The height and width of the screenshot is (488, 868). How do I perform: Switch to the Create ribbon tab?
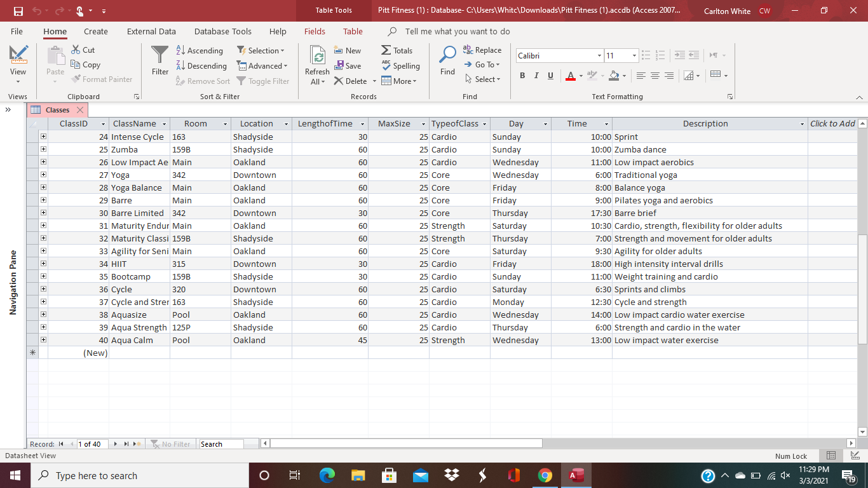pos(95,31)
